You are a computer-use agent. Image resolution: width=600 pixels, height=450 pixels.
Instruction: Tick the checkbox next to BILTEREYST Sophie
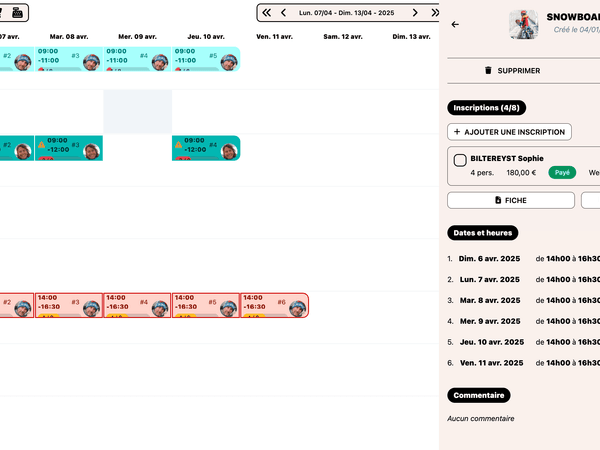point(460,160)
